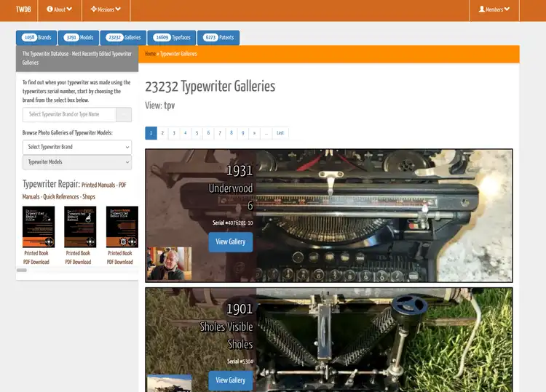Screen dimensions: 546x392
Task: Click the Underwood brand name text
Action: 231,188
